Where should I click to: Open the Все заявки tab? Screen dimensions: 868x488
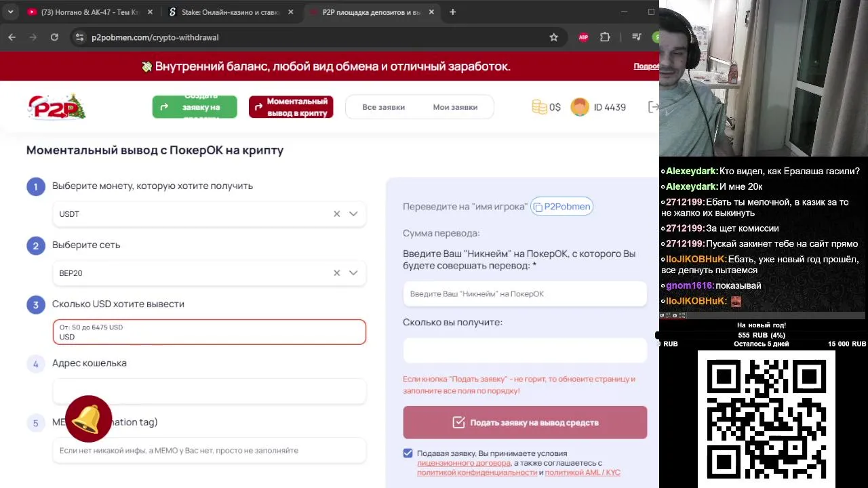(x=383, y=107)
